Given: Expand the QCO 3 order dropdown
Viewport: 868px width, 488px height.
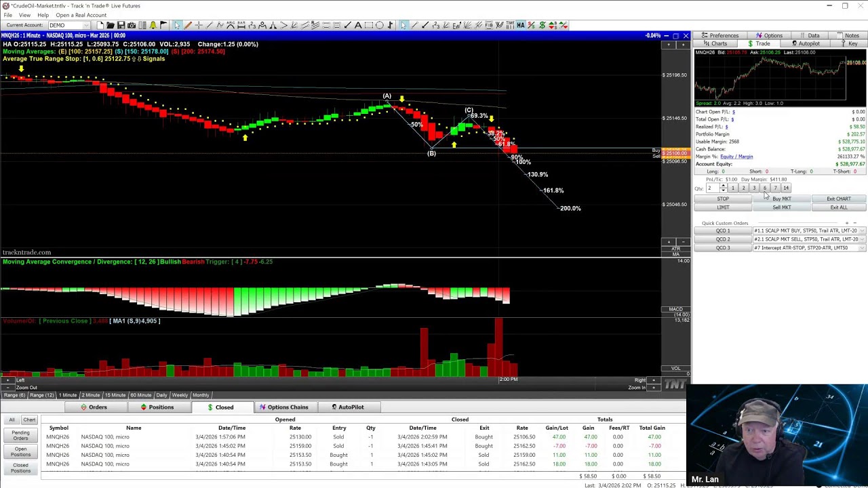Looking at the screenshot, I should (x=862, y=248).
